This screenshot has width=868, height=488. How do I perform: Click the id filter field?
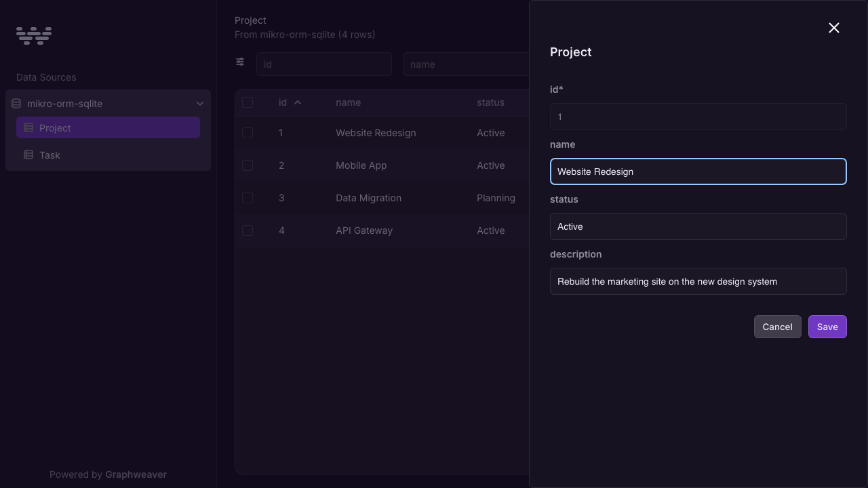click(324, 64)
